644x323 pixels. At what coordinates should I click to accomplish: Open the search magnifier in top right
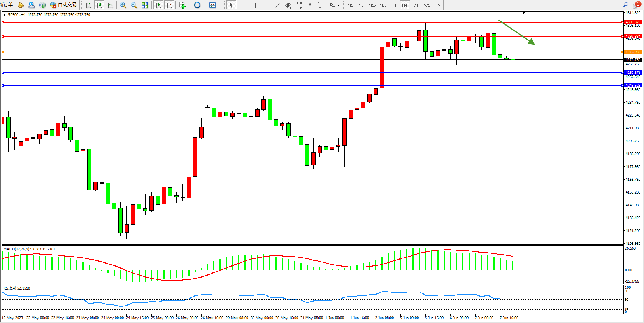626,5
